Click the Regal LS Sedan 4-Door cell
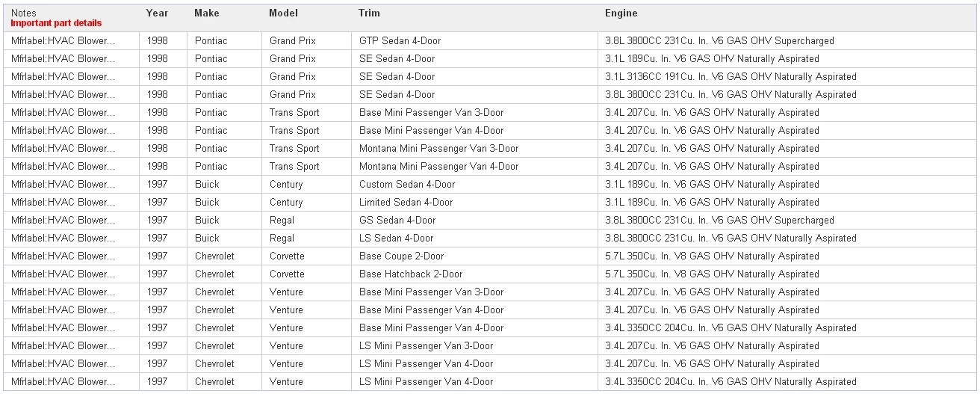This screenshot has width=980, height=394. point(396,238)
